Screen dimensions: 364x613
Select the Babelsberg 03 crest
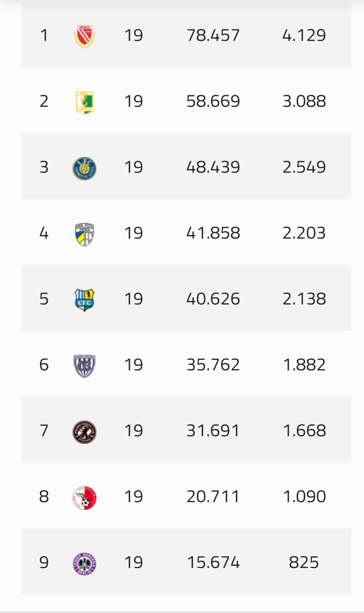click(x=84, y=366)
